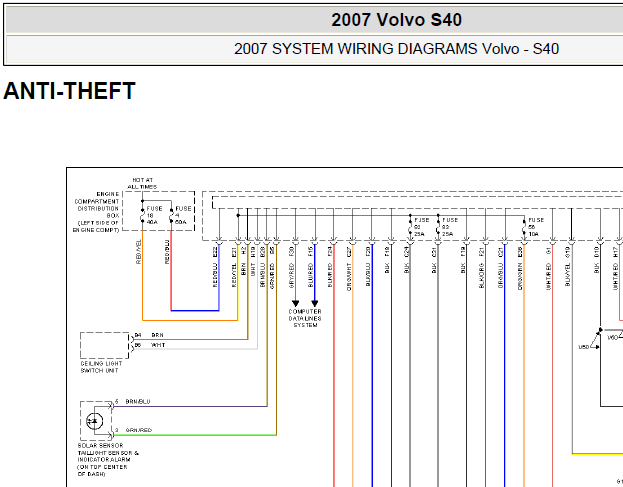Click the G1 WHT/RED wire label
Screen dimensions: 623x487
pos(548,268)
